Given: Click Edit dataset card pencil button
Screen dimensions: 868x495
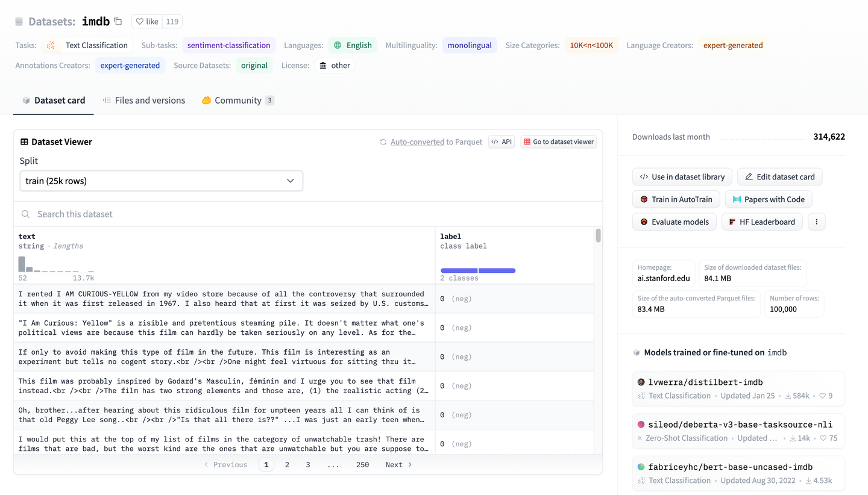Looking at the screenshot, I should 779,177.
